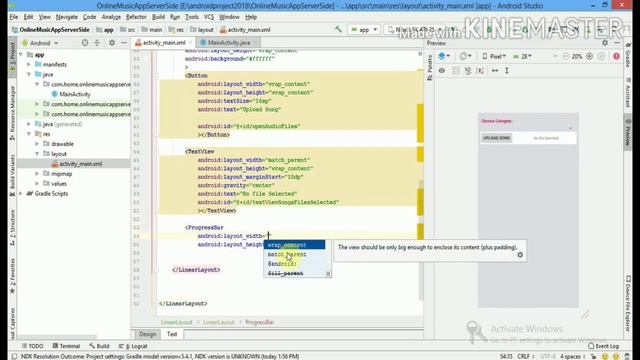Open the Palette vertical tab
The height and width of the screenshot is (360, 640).
tap(429, 67)
